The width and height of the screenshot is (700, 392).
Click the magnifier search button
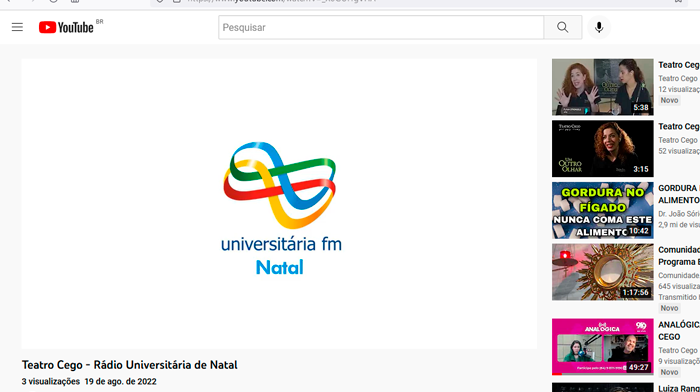click(x=562, y=27)
